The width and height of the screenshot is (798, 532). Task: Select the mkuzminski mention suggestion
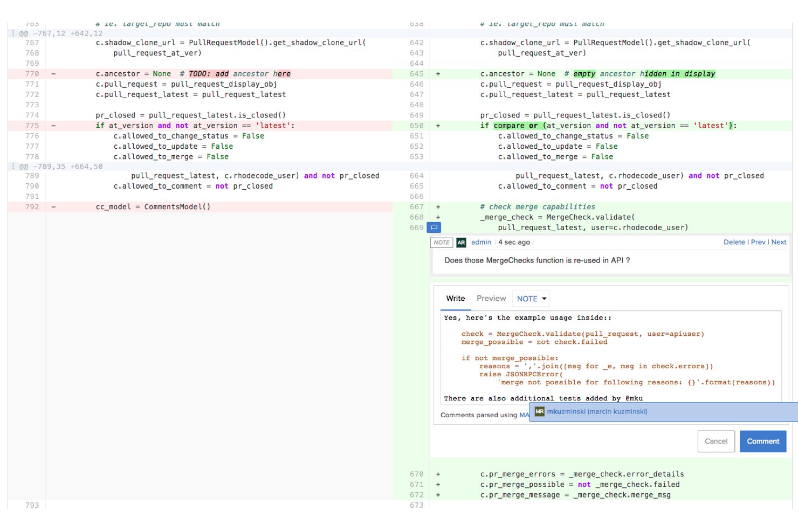(664, 412)
